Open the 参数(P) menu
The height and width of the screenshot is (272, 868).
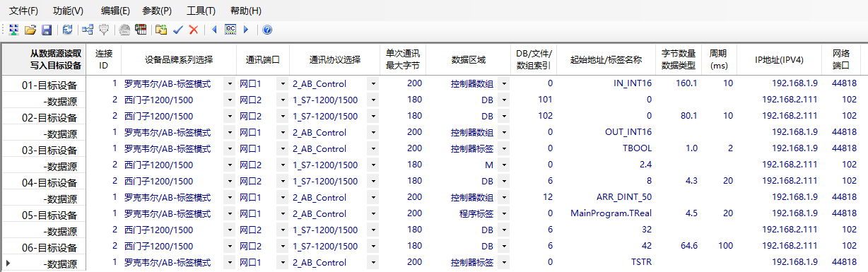tap(157, 11)
